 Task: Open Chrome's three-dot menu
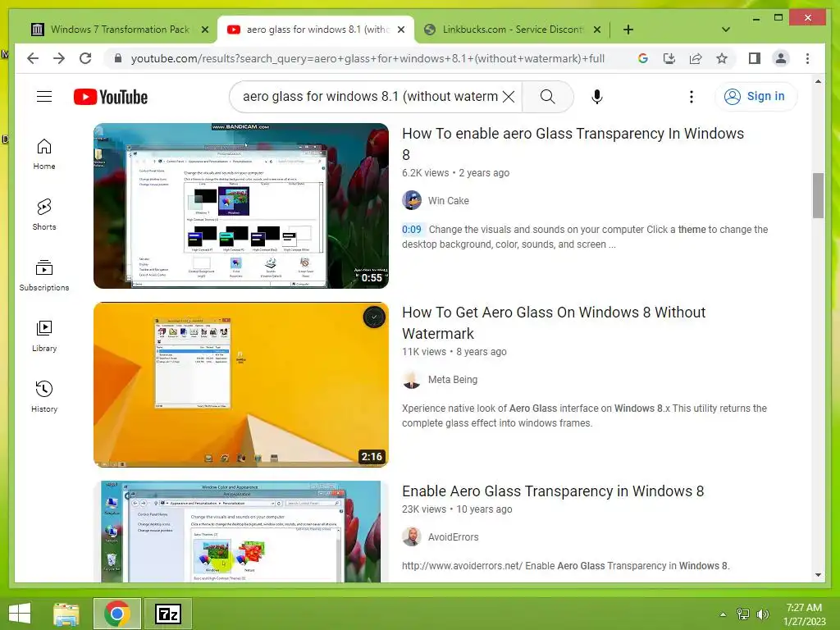[x=807, y=58]
